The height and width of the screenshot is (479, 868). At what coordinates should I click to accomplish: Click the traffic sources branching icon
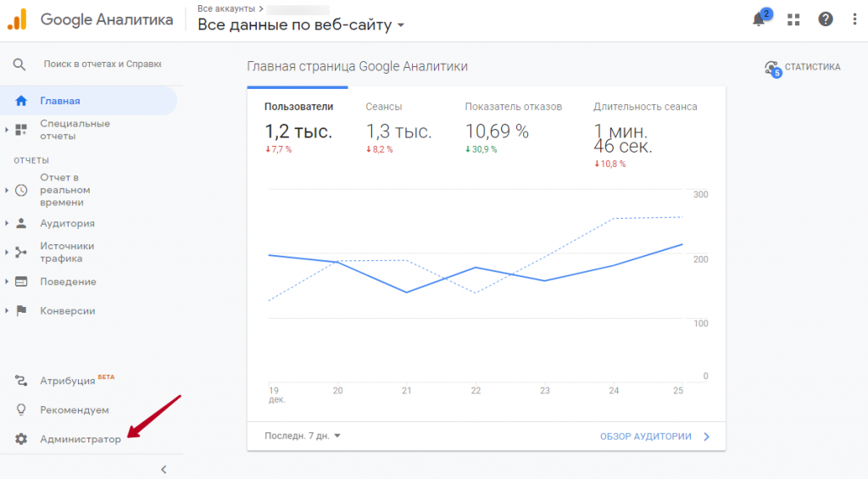click(21, 253)
